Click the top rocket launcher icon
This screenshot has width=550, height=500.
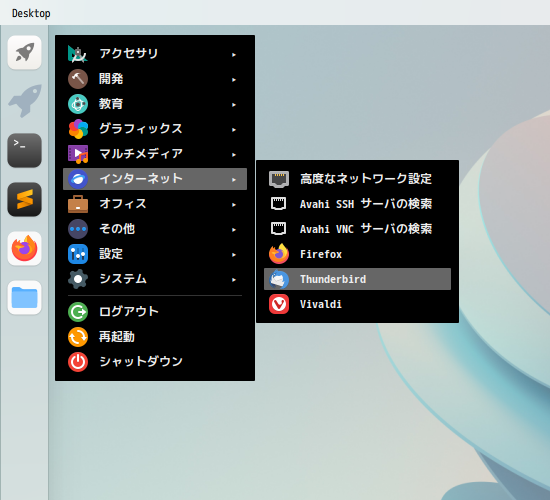pos(25,53)
